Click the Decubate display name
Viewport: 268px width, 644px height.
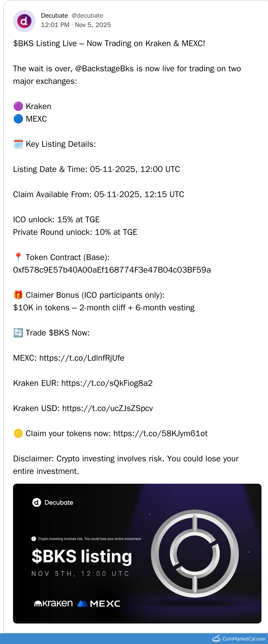(x=54, y=16)
